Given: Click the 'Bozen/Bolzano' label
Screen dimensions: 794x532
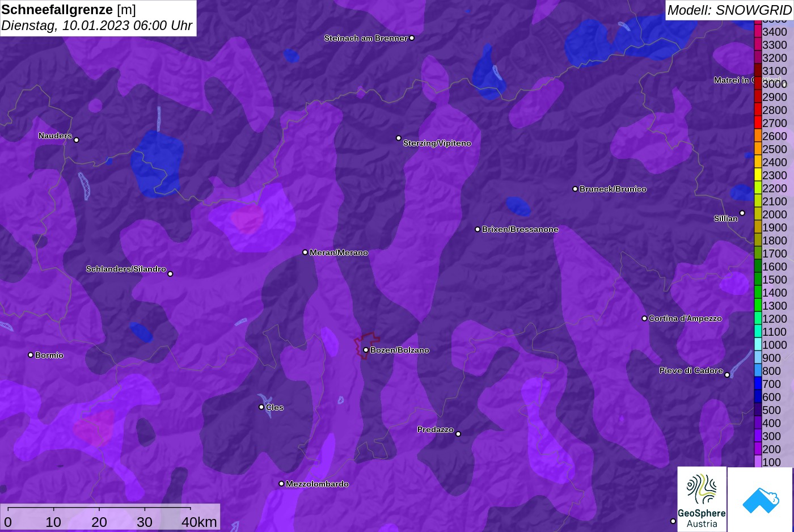Looking at the screenshot, I should tap(400, 350).
